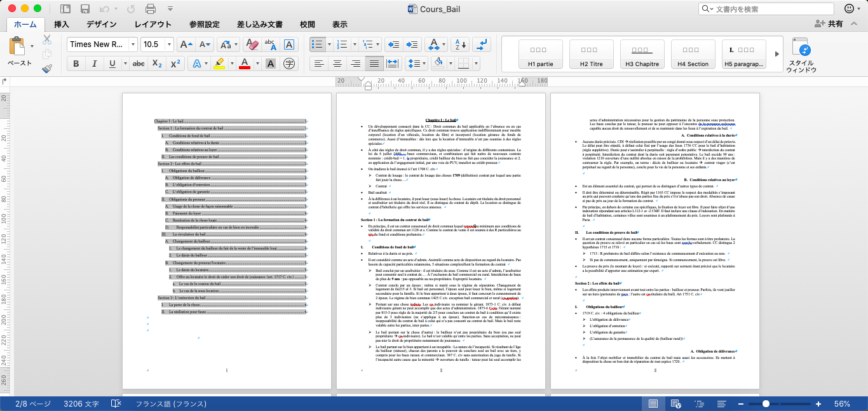Toggle Italic formatting
Image resolution: width=868 pixels, height=411 pixels.
point(94,64)
